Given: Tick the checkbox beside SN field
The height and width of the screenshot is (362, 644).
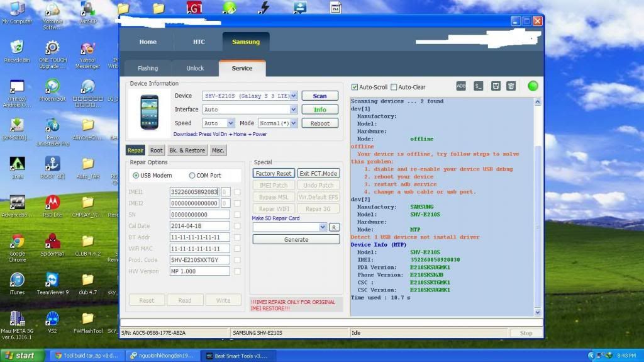Looking at the screenshot, I should (x=237, y=214).
